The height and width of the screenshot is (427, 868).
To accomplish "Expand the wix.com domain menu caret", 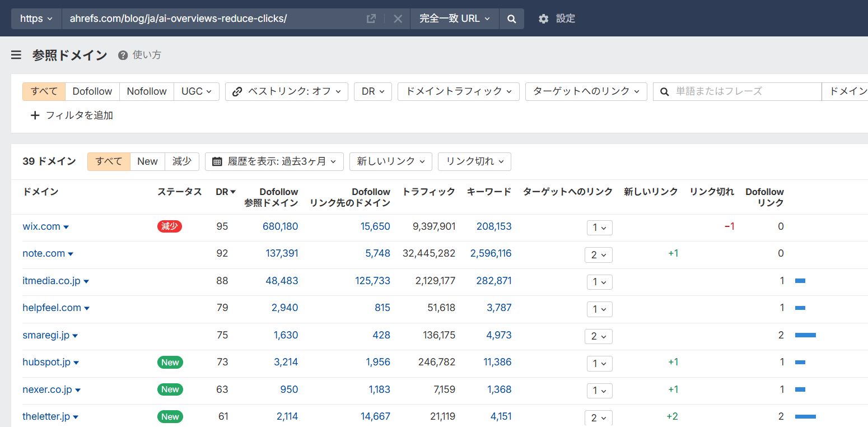I will (x=66, y=227).
